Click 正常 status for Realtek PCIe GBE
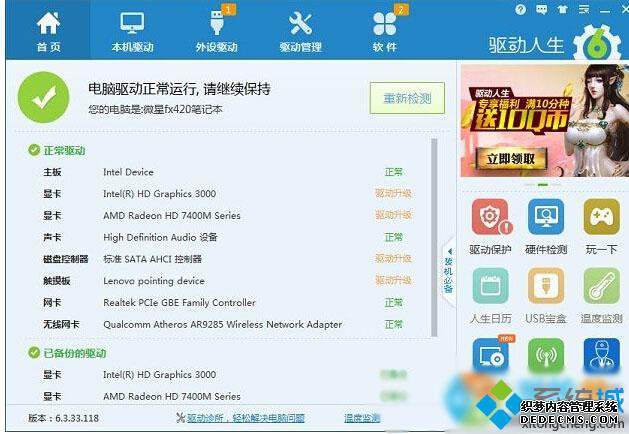 click(394, 302)
